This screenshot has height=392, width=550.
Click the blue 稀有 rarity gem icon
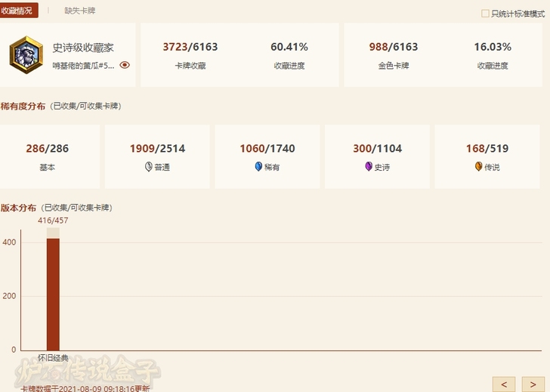click(258, 167)
